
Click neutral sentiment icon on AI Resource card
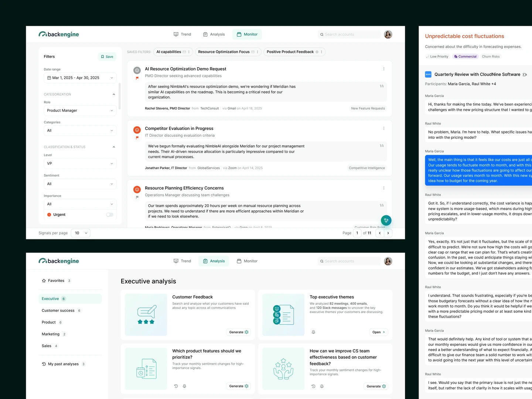tap(137, 70)
